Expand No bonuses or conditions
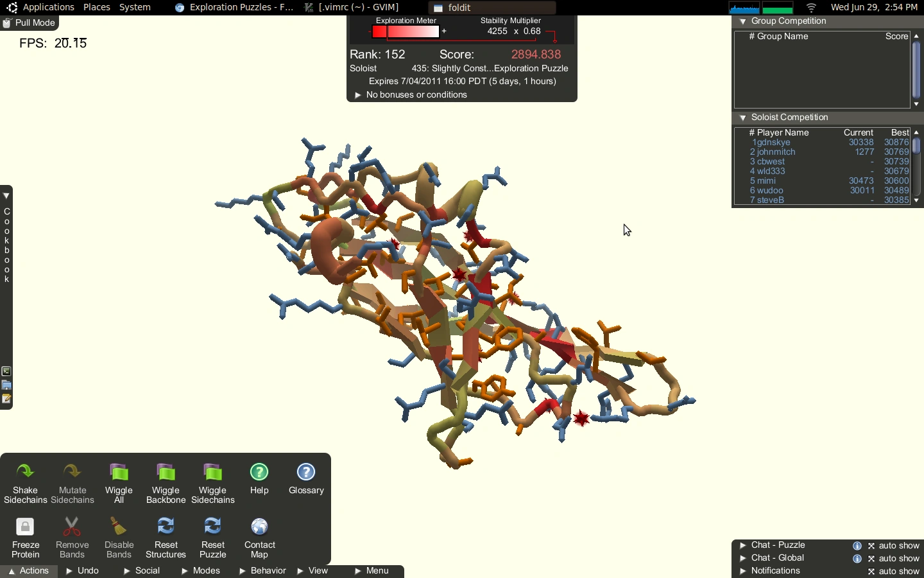Viewport: 924px width, 578px height. pos(358,95)
